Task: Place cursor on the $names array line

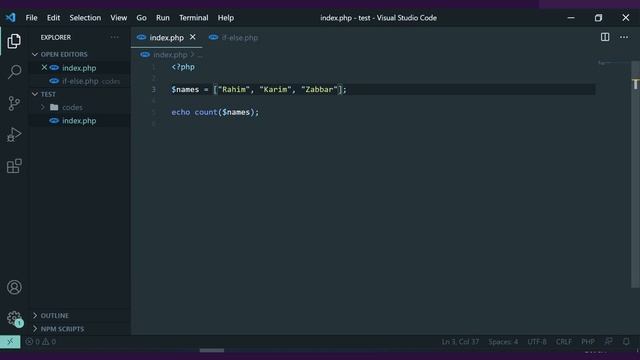Action: [x=259, y=89]
